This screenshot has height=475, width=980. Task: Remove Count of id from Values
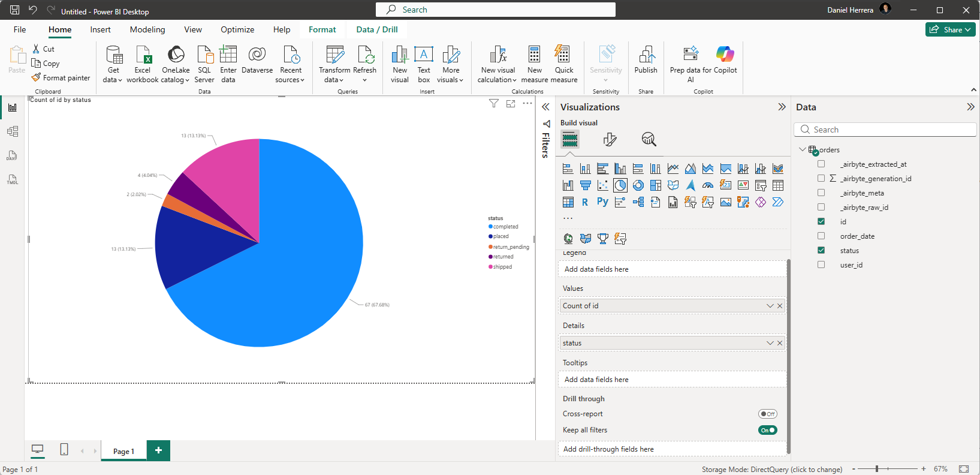[x=780, y=306]
